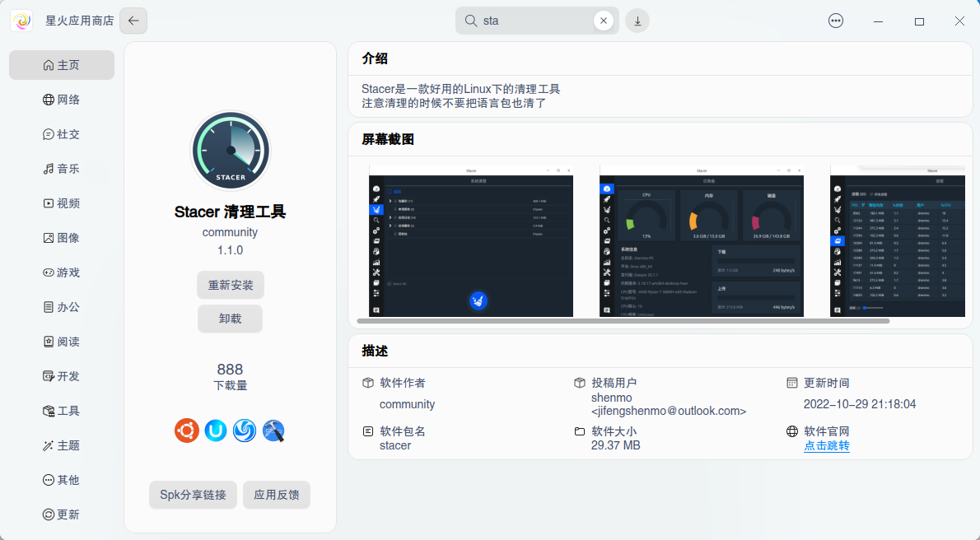980x540 pixels.
Task: Click 卸载 to uninstall Stacer
Action: click(230, 319)
